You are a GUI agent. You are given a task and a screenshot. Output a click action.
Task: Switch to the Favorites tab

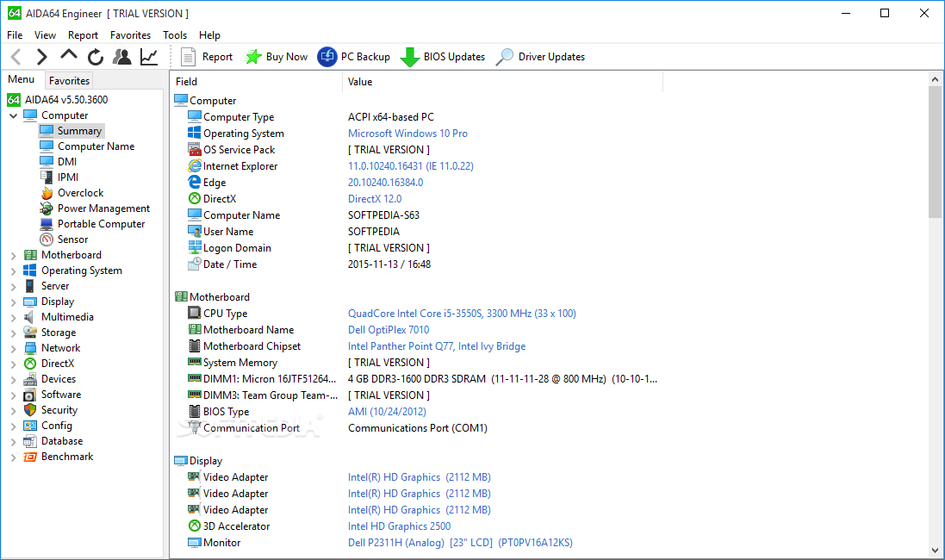(x=69, y=81)
